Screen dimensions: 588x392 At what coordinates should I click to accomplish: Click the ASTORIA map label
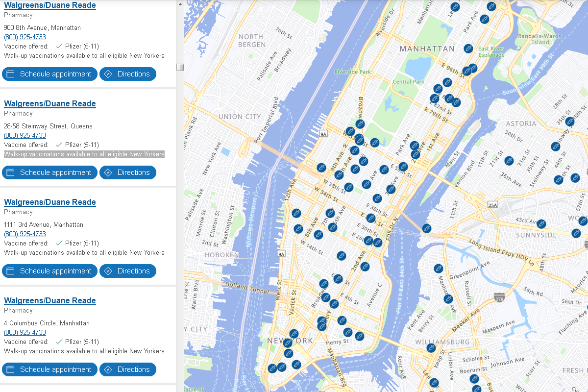pos(521,123)
